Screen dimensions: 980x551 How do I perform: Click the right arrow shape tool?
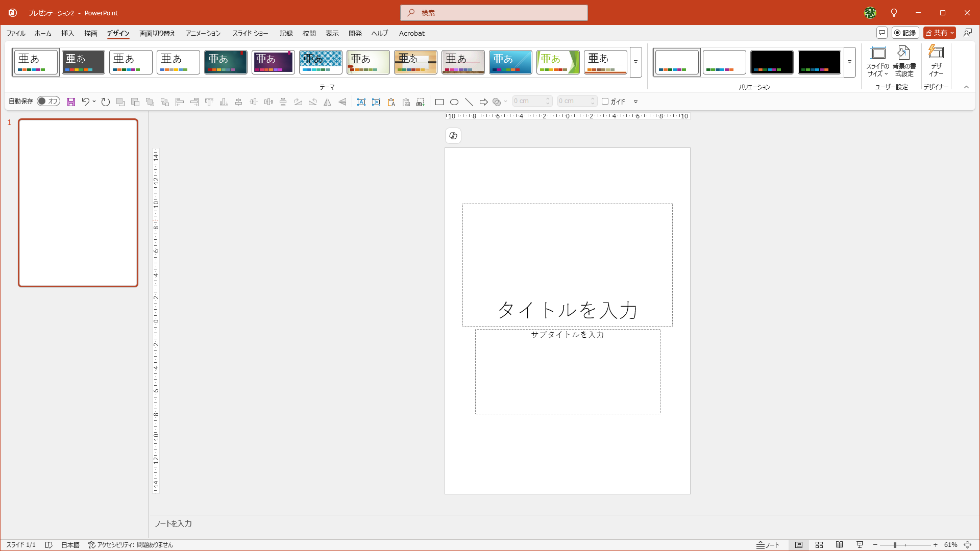(483, 102)
